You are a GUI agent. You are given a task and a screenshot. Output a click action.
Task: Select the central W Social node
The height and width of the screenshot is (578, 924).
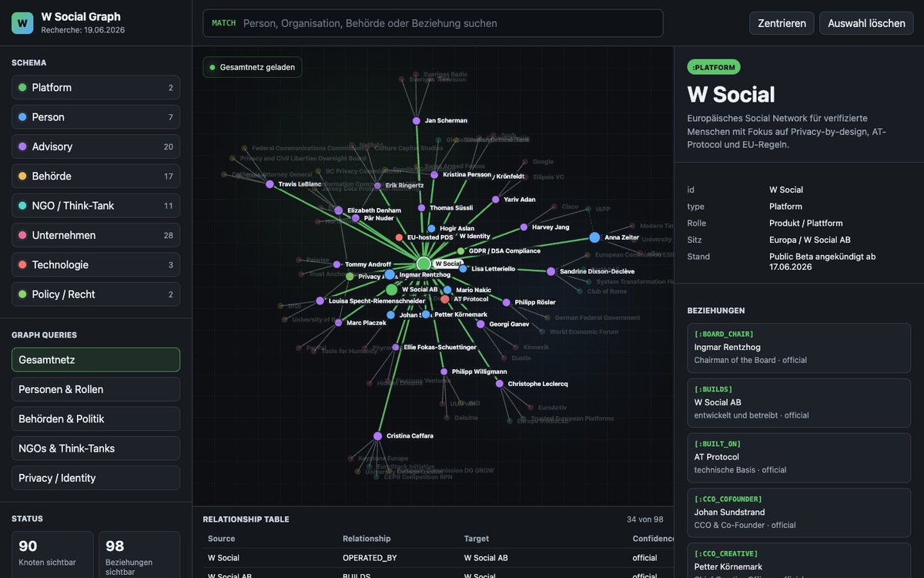[423, 264]
